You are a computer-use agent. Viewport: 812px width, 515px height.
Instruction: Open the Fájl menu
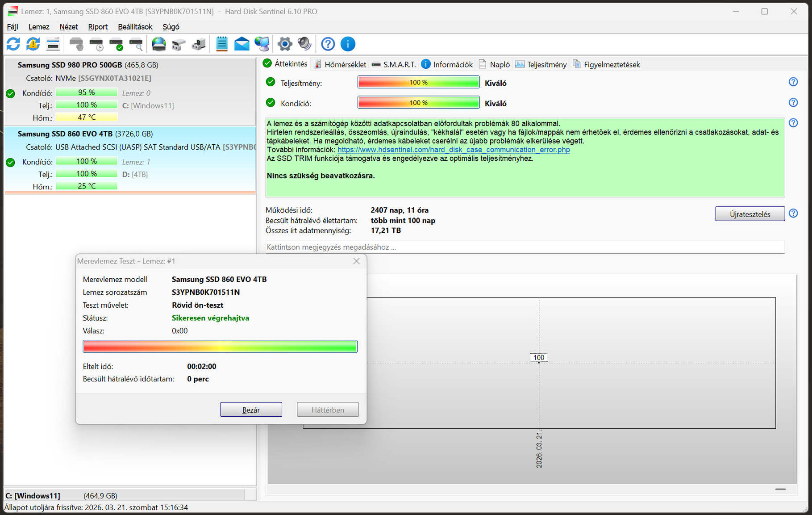click(x=12, y=27)
